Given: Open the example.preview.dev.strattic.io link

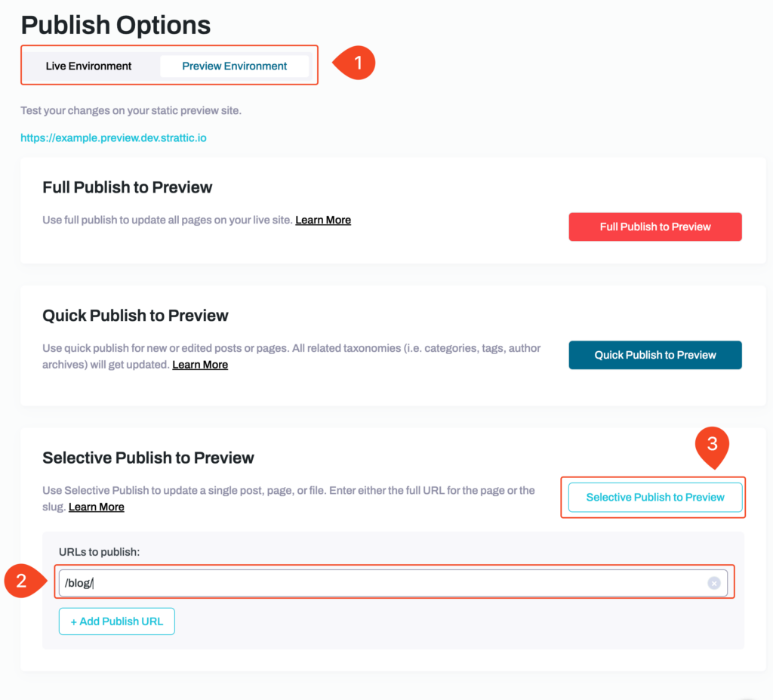Looking at the screenshot, I should point(113,137).
